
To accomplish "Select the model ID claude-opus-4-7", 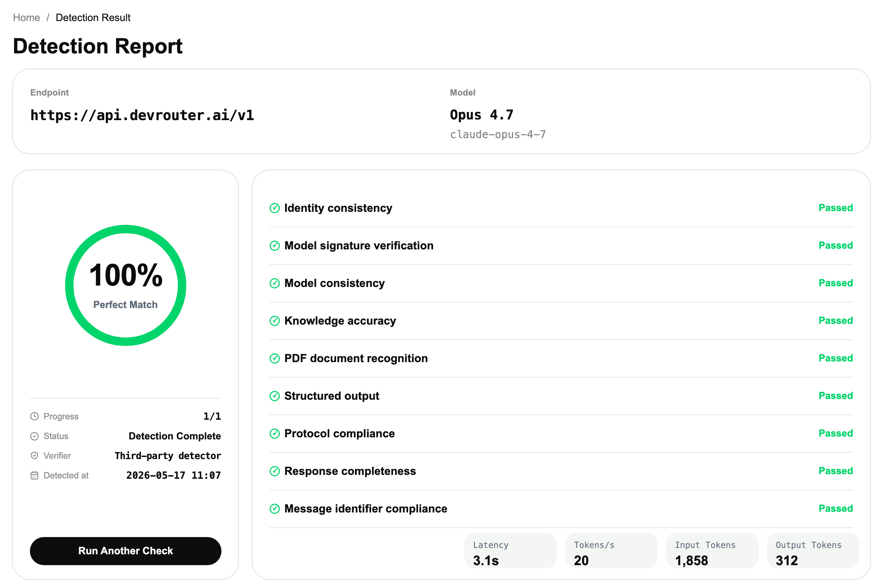I will tap(498, 134).
